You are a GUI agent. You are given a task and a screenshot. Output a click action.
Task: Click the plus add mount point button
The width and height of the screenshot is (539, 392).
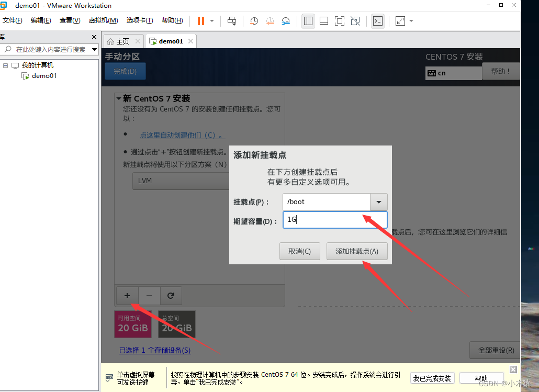[x=127, y=296]
